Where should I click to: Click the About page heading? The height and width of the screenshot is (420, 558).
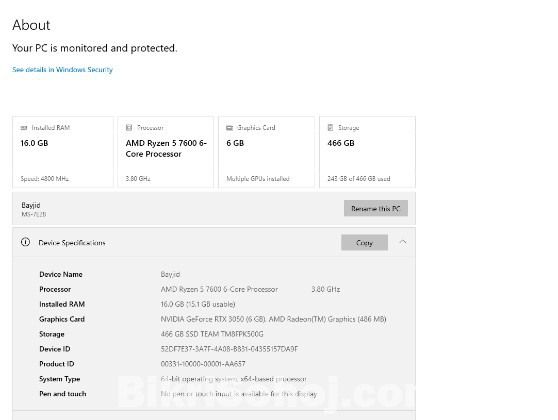(31, 25)
